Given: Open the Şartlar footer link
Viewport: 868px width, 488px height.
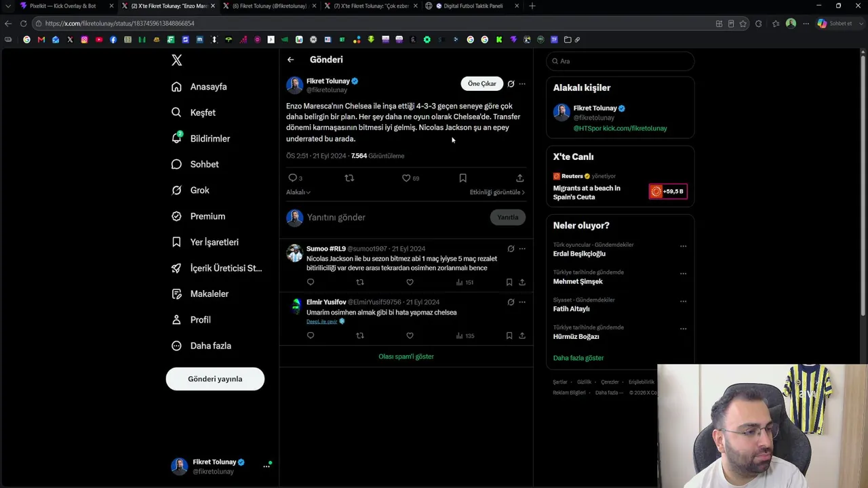Looking at the screenshot, I should [560, 382].
